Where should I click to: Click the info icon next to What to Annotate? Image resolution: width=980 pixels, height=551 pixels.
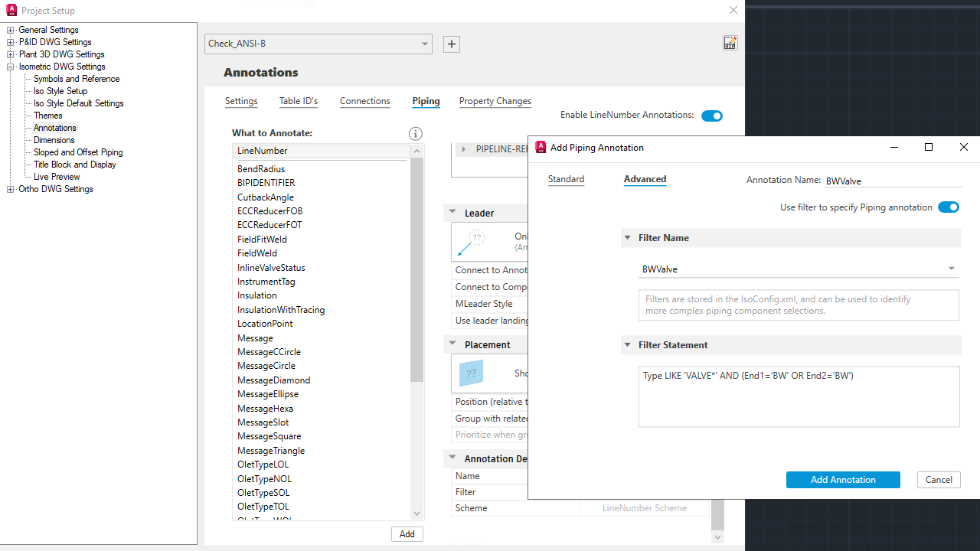coord(416,133)
